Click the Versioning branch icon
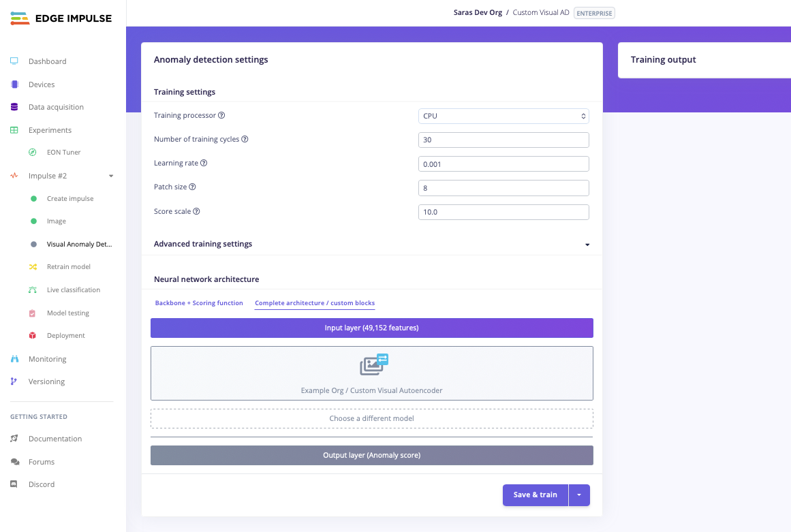The width and height of the screenshot is (791, 532). pyautogui.click(x=14, y=381)
